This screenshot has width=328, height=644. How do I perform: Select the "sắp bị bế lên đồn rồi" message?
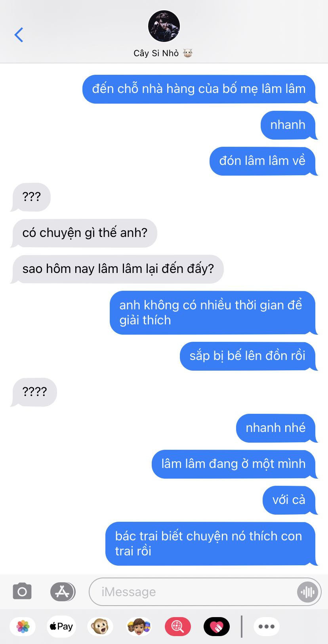(x=248, y=356)
